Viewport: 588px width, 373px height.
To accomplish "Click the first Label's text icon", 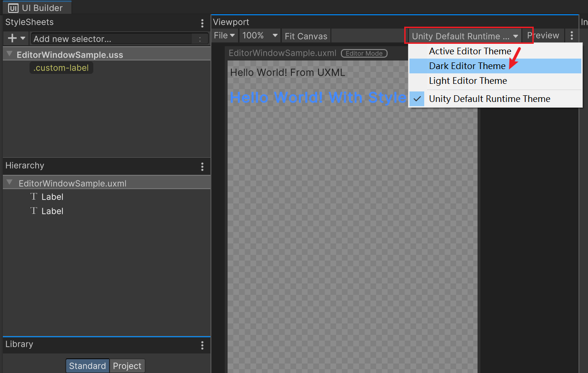I will pos(34,197).
